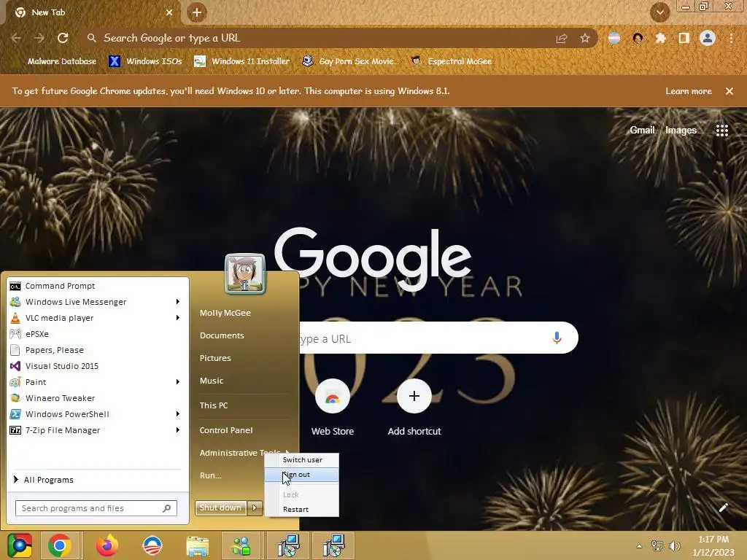The width and height of the screenshot is (747, 560).
Task: Open the Shut down options arrow
Action: pos(255,507)
